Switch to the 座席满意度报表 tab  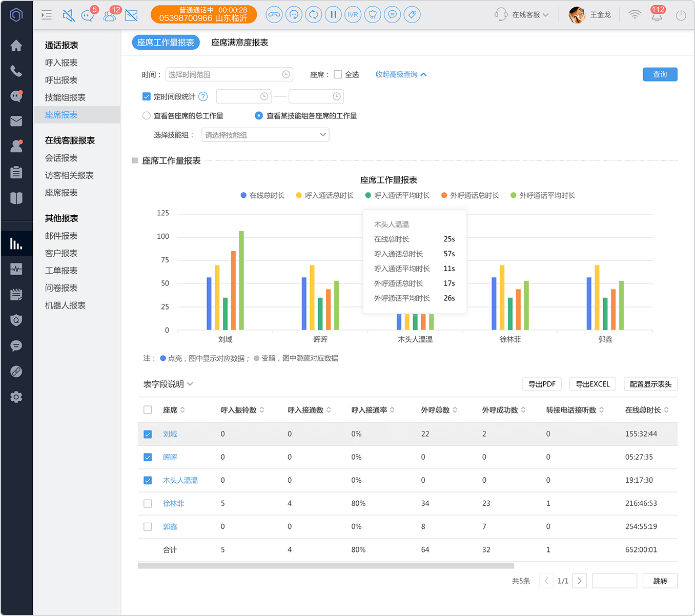pyautogui.click(x=239, y=43)
